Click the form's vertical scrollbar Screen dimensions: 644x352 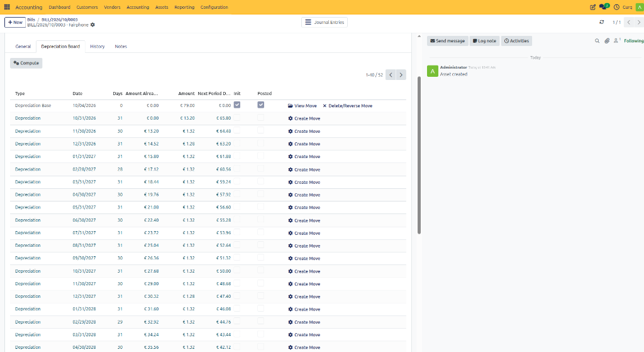pyautogui.click(x=419, y=155)
